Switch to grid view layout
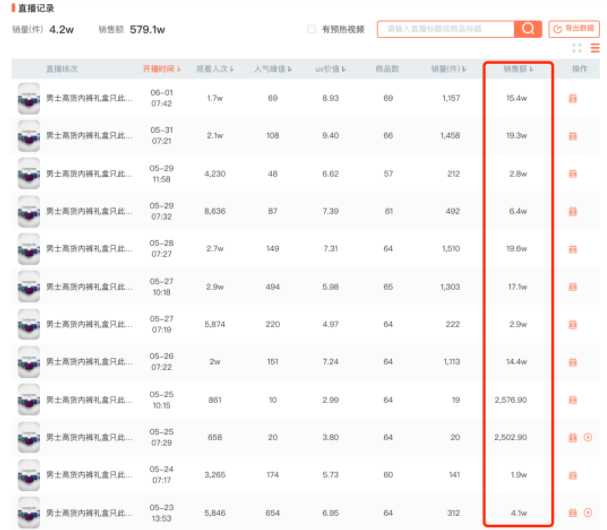The height and width of the screenshot is (530, 607). tap(577, 47)
